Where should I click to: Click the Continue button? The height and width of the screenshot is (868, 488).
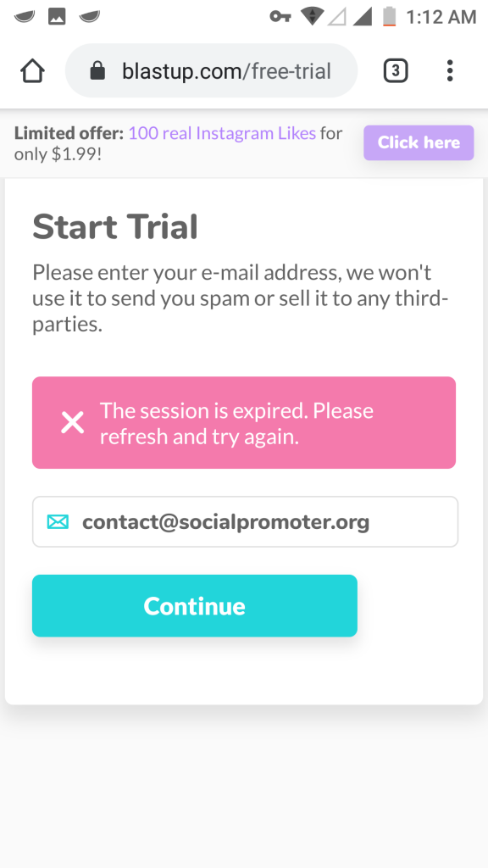195,605
